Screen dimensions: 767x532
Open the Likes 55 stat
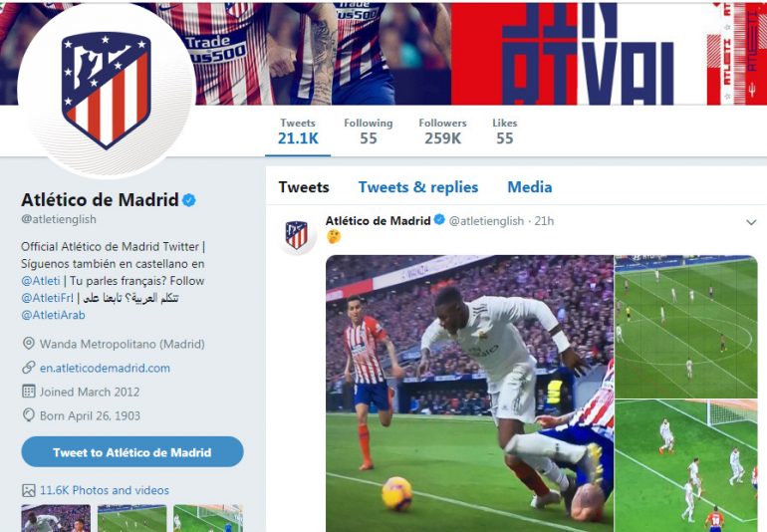click(505, 132)
